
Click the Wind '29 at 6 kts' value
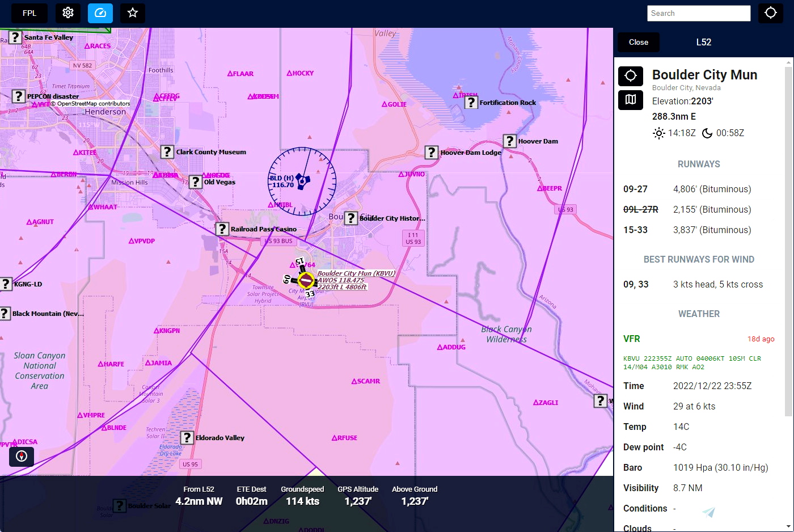click(x=694, y=406)
